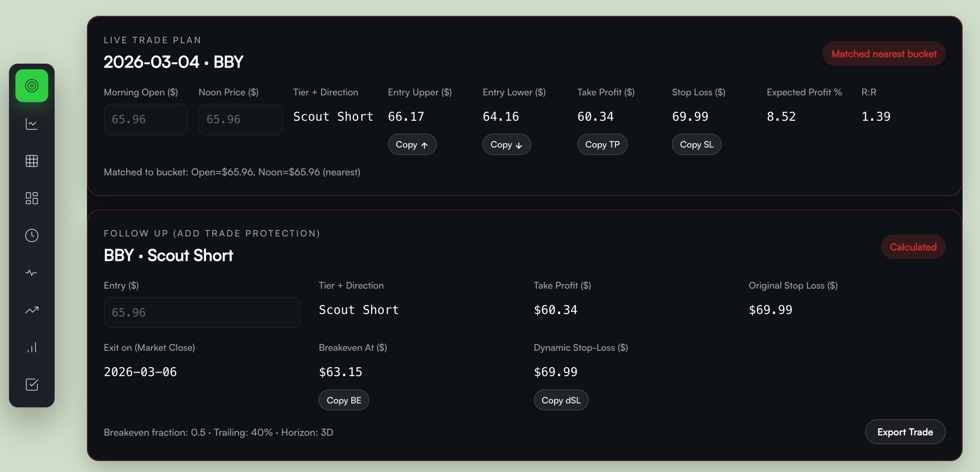
Task: Click the Copy dSL button
Action: point(561,400)
